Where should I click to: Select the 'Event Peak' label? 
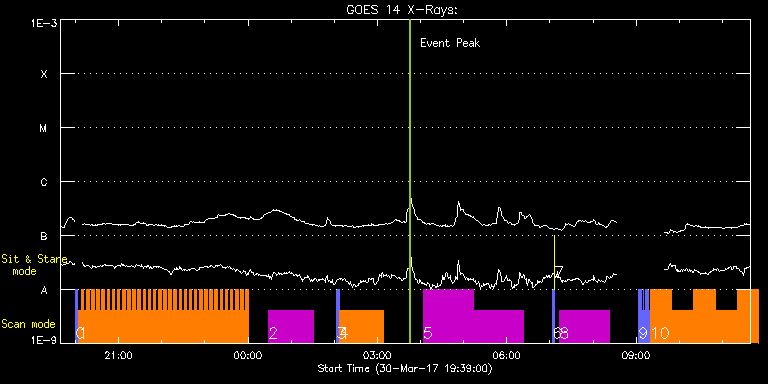450,43
